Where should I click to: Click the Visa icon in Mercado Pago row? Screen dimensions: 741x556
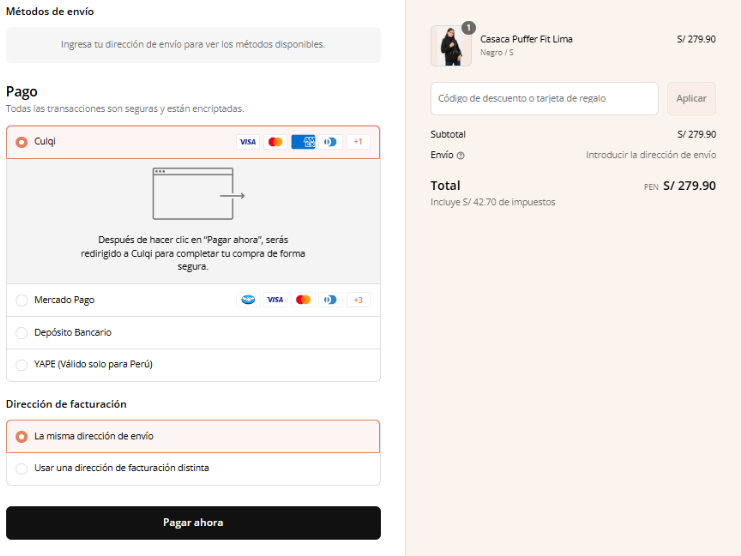tap(275, 299)
